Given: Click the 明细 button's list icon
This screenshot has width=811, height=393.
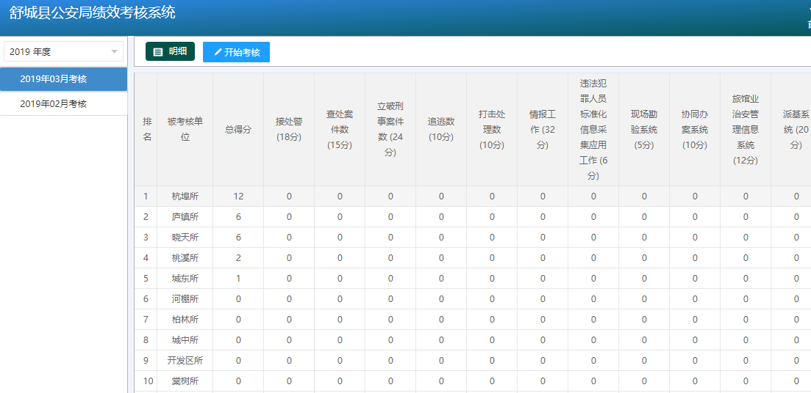Looking at the screenshot, I should pyautogui.click(x=158, y=52).
